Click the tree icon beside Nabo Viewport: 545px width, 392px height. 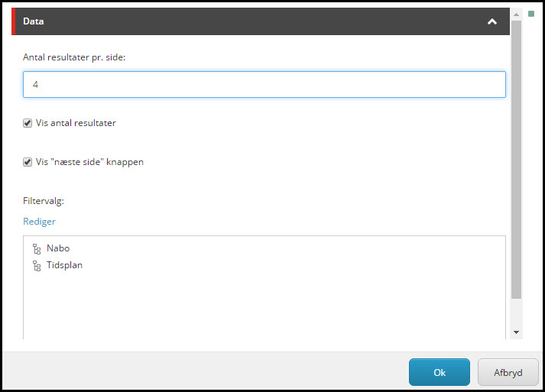[37, 249]
